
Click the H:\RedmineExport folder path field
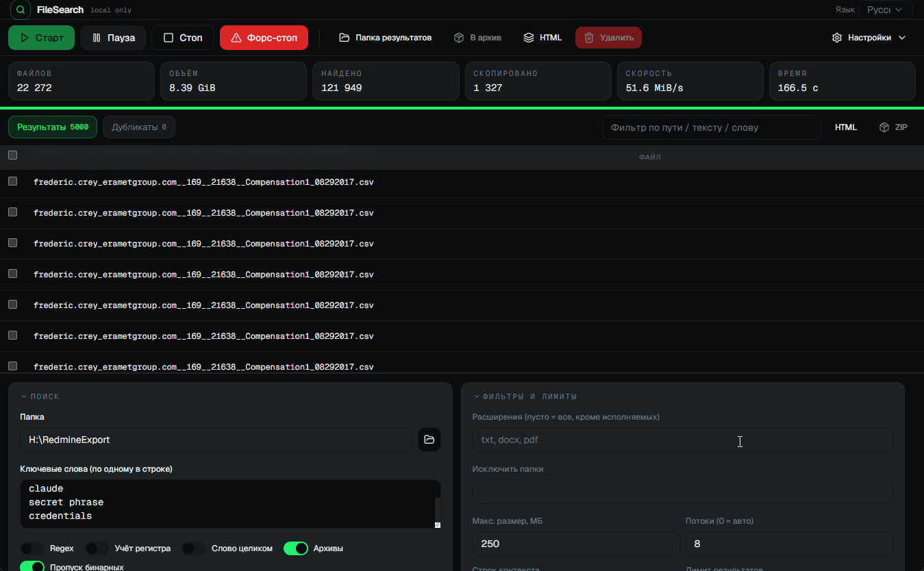pos(216,440)
